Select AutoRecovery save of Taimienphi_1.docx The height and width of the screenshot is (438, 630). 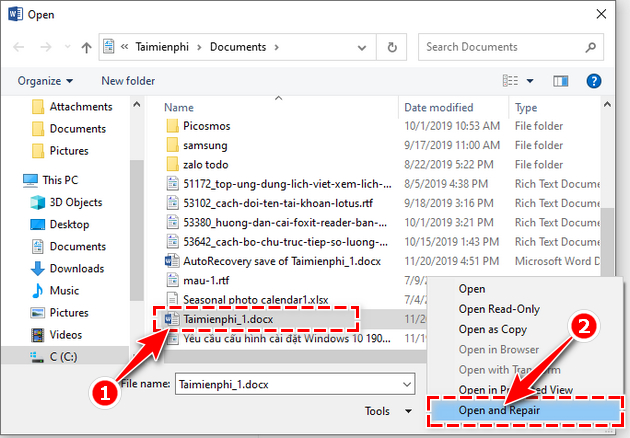point(282,261)
